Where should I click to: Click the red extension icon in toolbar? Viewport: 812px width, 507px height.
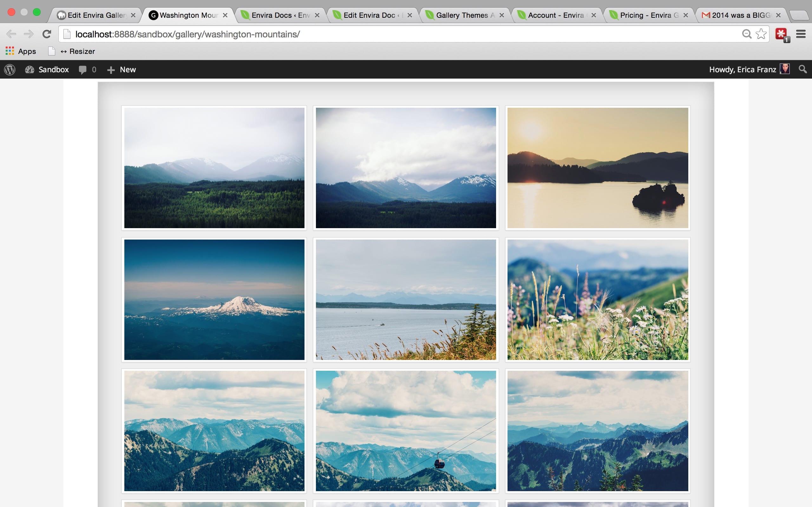tap(781, 34)
